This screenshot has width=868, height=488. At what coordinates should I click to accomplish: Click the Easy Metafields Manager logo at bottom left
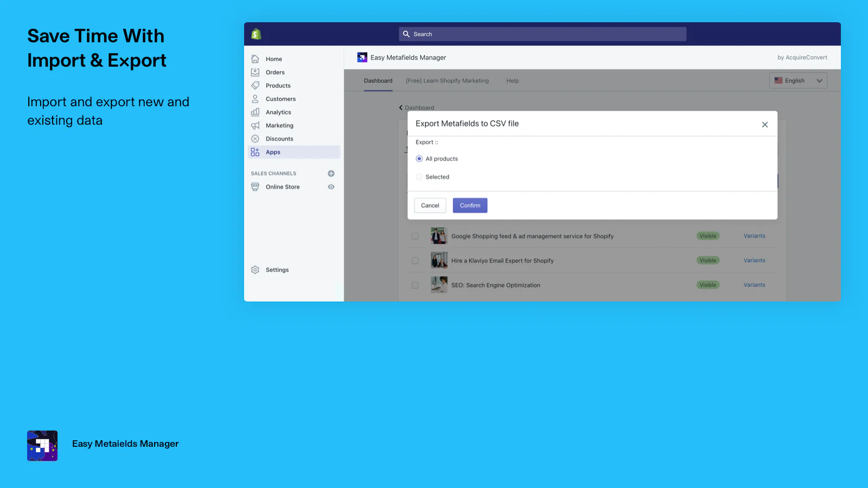tap(42, 446)
